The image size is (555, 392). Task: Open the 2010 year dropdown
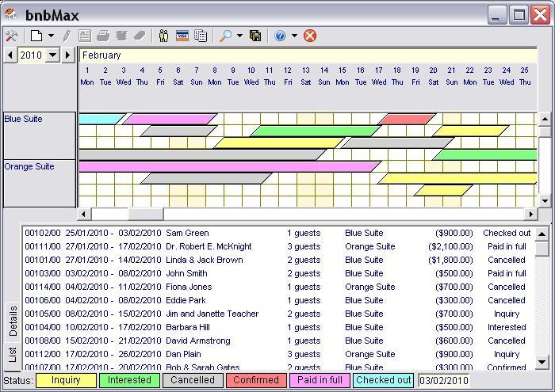click(x=53, y=55)
